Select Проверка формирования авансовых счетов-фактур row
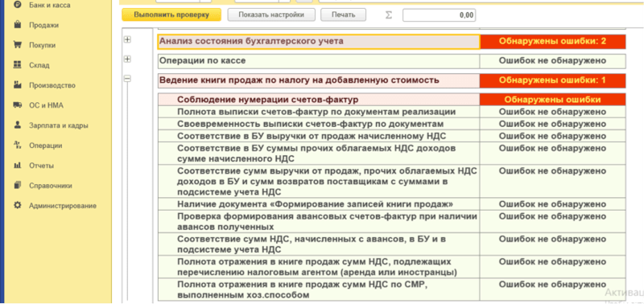The width and height of the screenshot is (644, 304). pyautogui.click(x=319, y=221)
